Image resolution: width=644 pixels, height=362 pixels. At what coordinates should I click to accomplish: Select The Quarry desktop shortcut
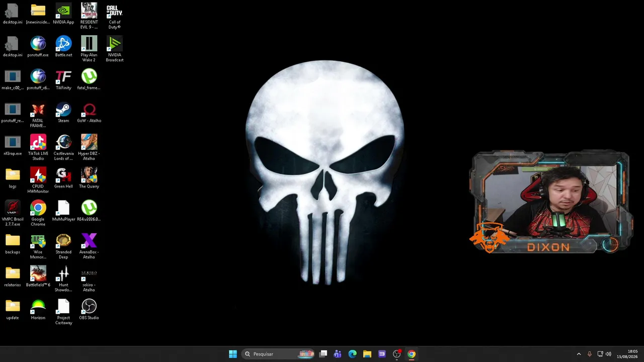(x=89, y=178)
